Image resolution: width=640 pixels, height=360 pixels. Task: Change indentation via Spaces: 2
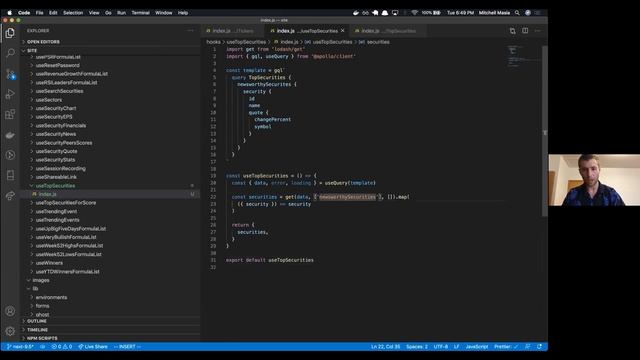coord(417,347)
